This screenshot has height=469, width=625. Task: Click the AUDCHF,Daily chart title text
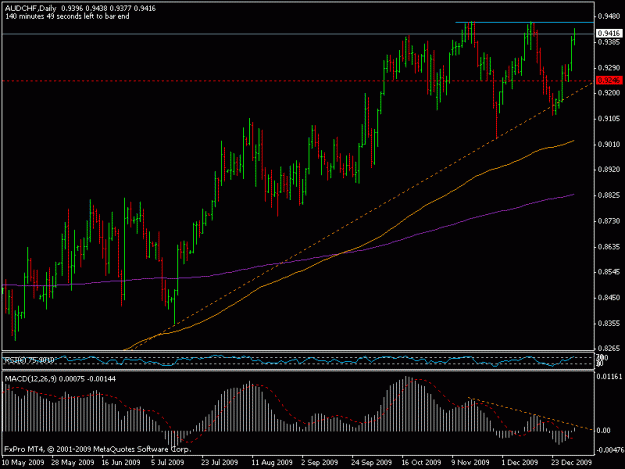(x=31, y=8)
